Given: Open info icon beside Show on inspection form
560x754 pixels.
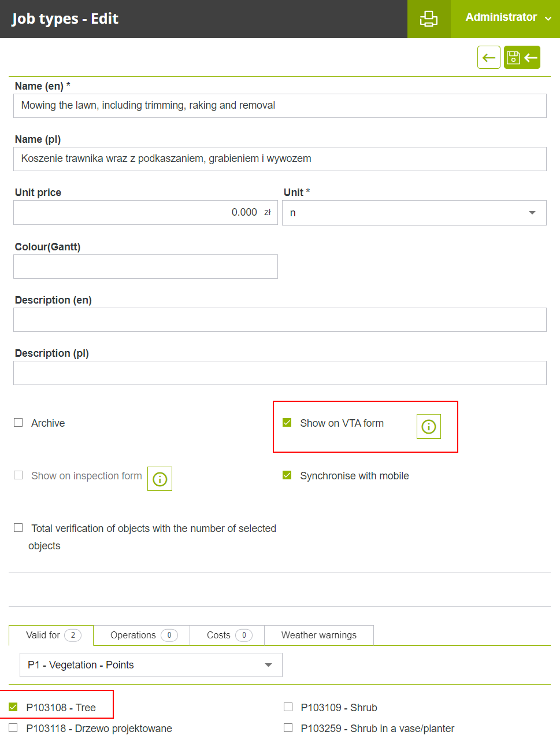Looking at the screenshot, I should tap(160, 479).
